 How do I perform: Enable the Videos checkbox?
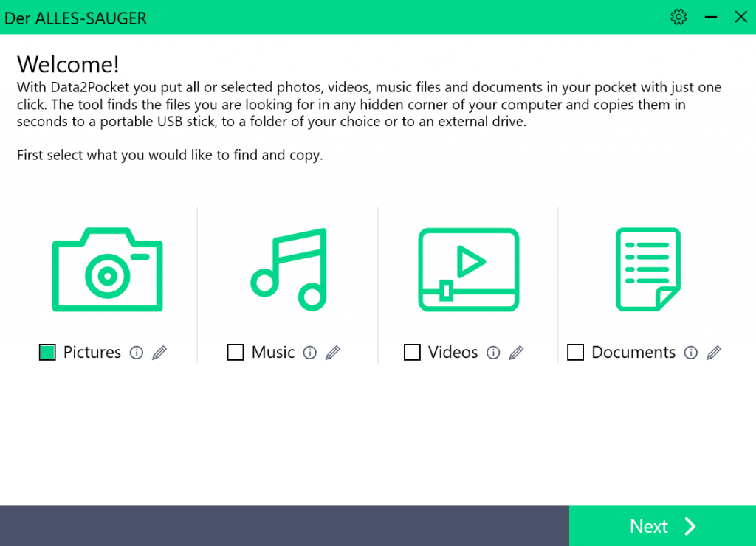click(x=412, y=352)
